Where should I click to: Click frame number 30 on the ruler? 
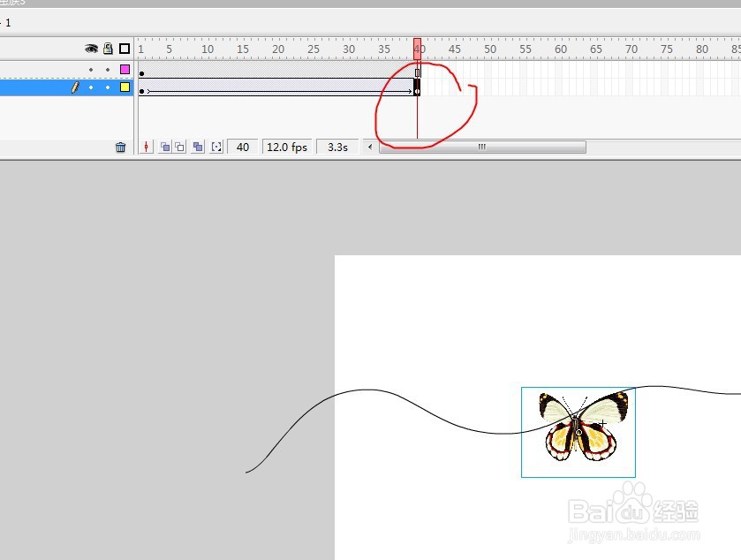[349, 49]
